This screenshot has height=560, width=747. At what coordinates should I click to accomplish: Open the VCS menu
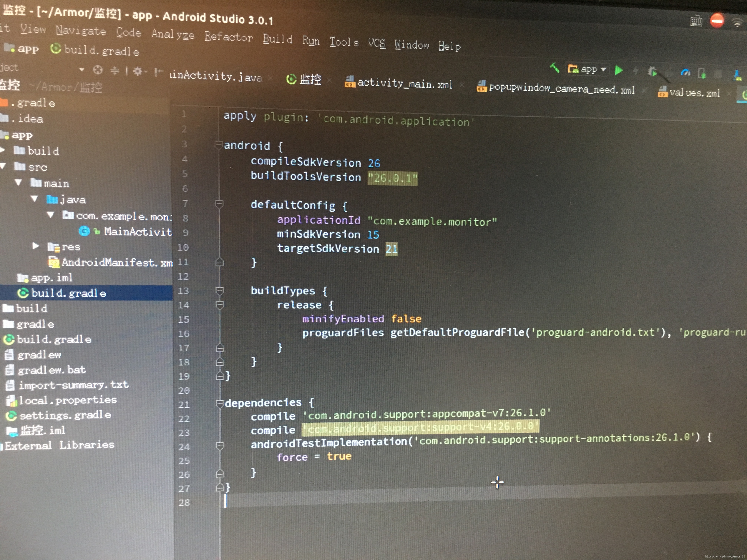click(376, 44)
